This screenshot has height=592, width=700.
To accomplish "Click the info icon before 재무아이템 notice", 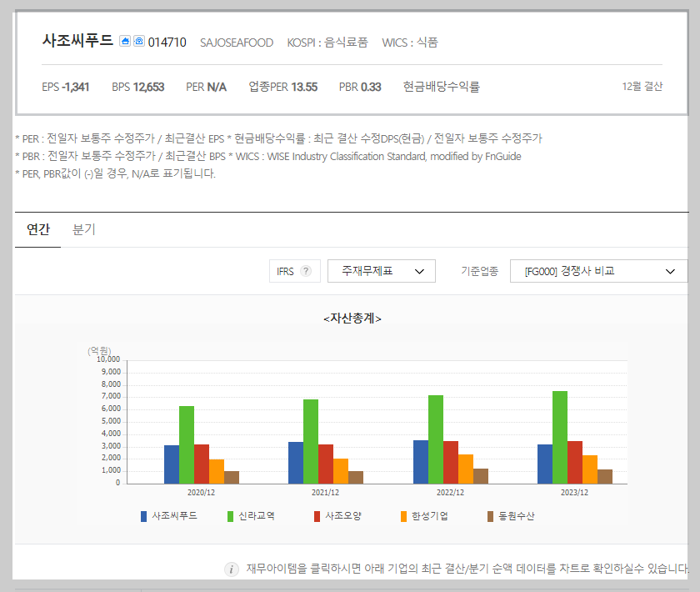I will [232, 569].
